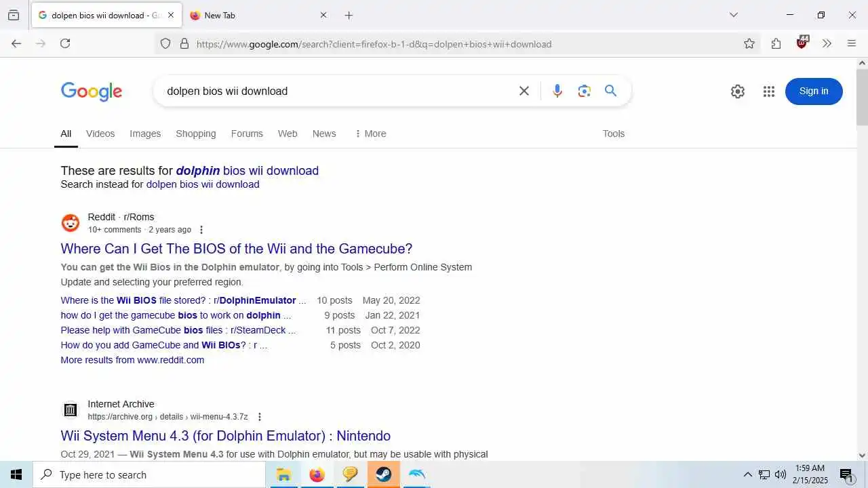The width and height of the screenshot is (868, 488).
Task: Open the Firefox extensions puzzle icon
Action: pos(776,43)
